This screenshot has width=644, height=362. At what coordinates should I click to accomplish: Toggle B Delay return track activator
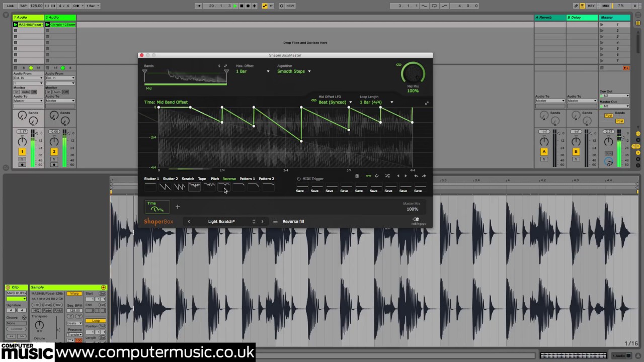(576, 151)
